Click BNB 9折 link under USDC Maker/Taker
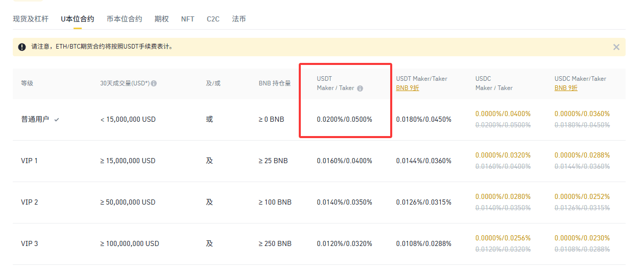The image size is (644, 268). [x=566, y=88]
